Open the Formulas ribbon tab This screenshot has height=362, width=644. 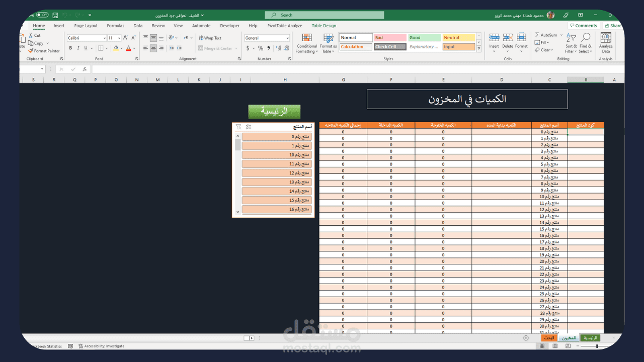point(116,26)
